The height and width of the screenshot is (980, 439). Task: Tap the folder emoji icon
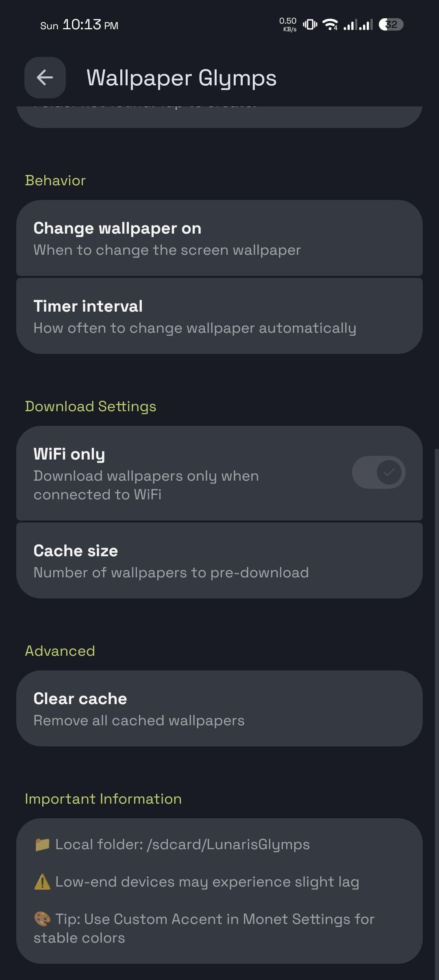[42, 844]
